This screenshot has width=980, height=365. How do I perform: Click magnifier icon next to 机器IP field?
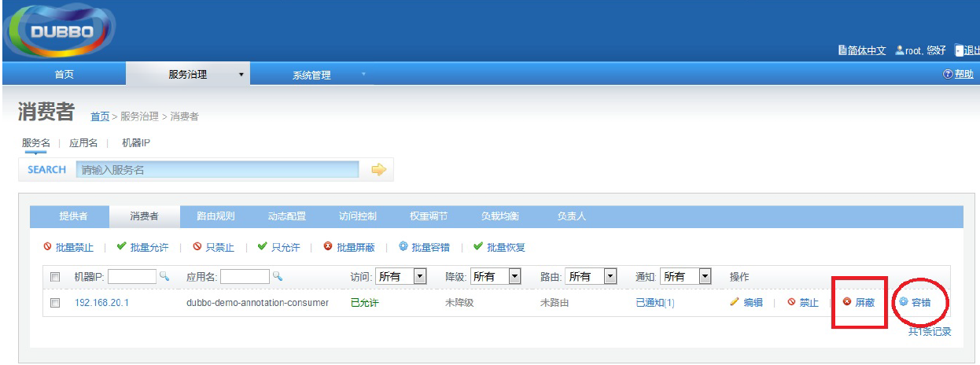164,276
